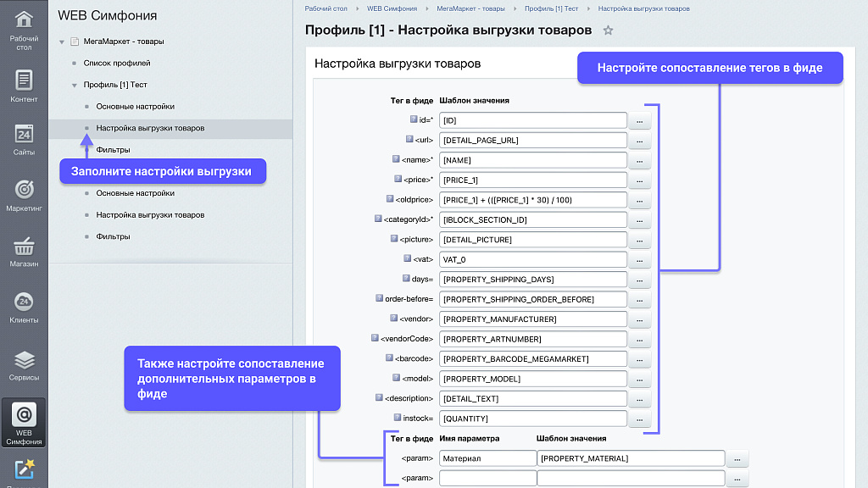This screenshot has height=488, width=868.
Task: Open help icon next to id= field
Action: pos(412,119)
